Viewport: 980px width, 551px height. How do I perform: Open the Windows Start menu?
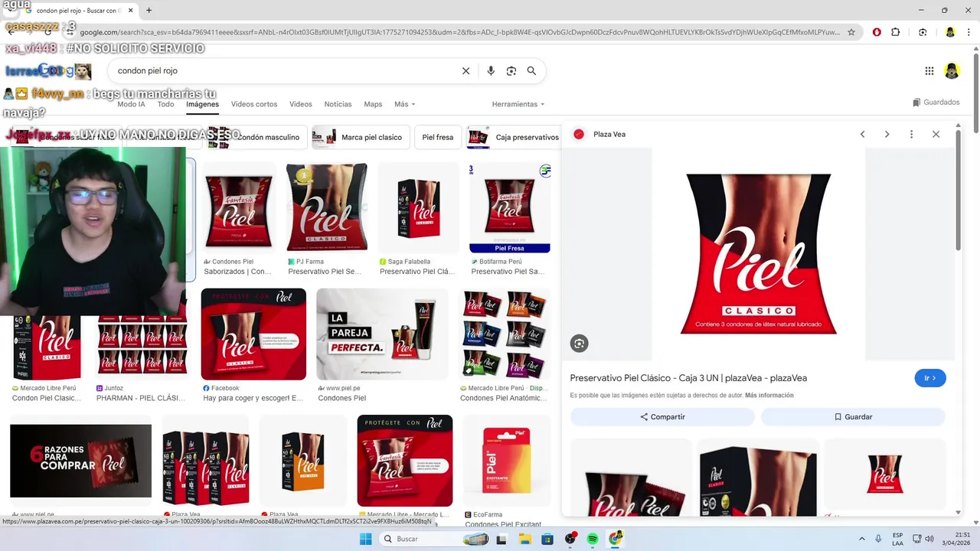pyautogui.click(x=365, y=539)
